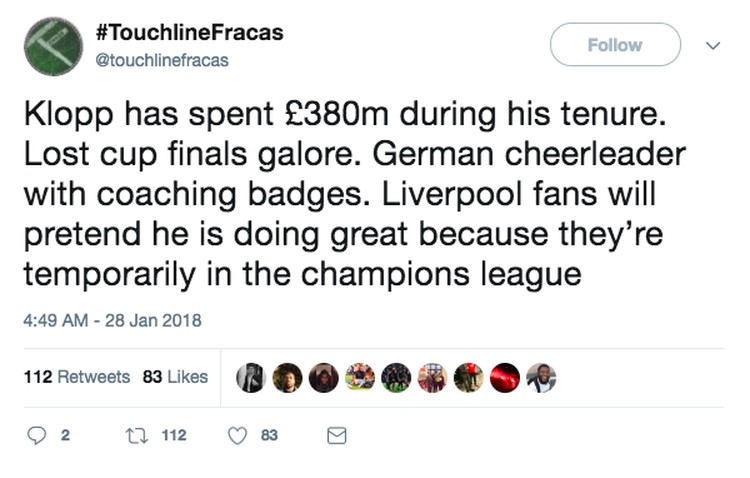
Task: Like the tweet with the heart icon
Action: point(238,436)
